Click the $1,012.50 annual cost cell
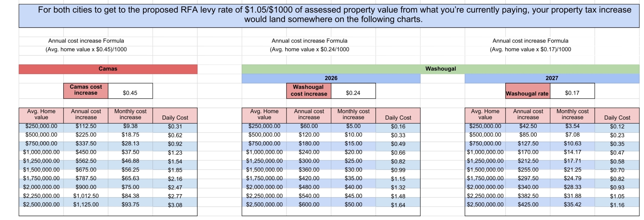 [86, 196]
